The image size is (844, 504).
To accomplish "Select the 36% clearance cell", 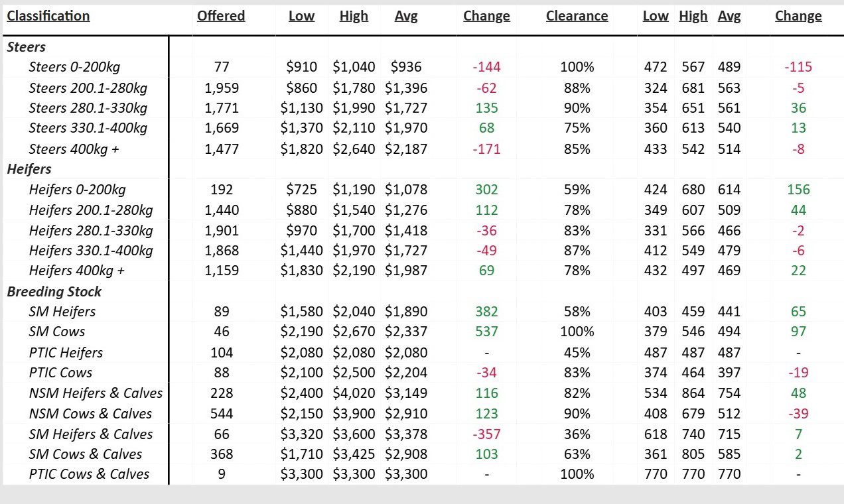I will coord(577,434).
